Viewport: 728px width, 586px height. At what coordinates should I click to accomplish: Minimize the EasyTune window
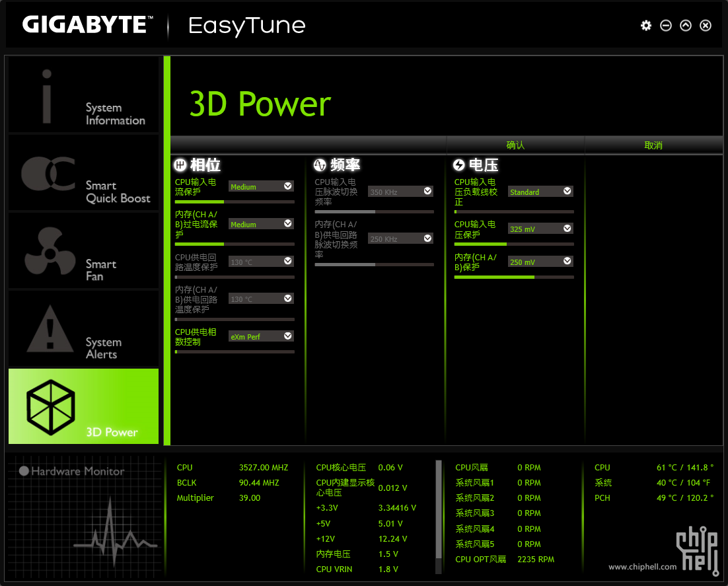point(666,26)
